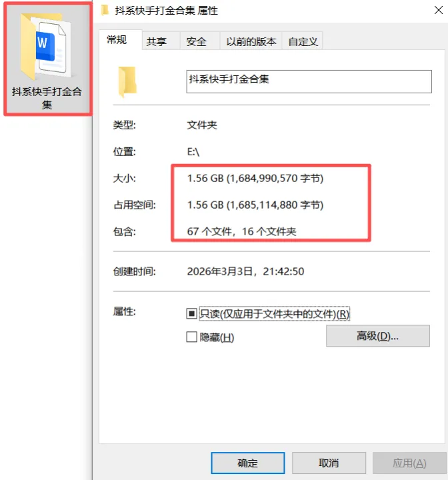Image resolution: width=448 pixels, height=480 pixels.
Task: Close the properties dialog with the X
Action: pos(438,11)
